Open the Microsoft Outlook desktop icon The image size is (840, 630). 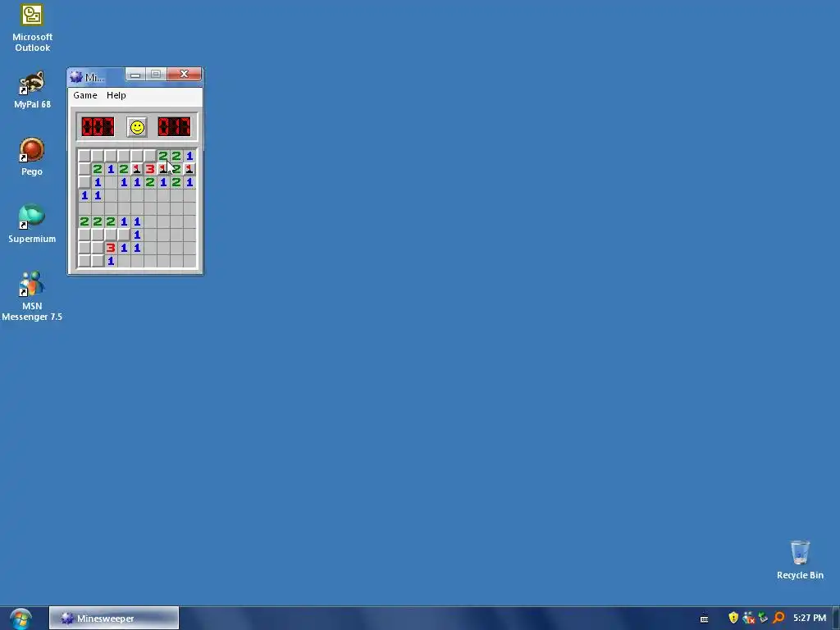coord(32,28)
